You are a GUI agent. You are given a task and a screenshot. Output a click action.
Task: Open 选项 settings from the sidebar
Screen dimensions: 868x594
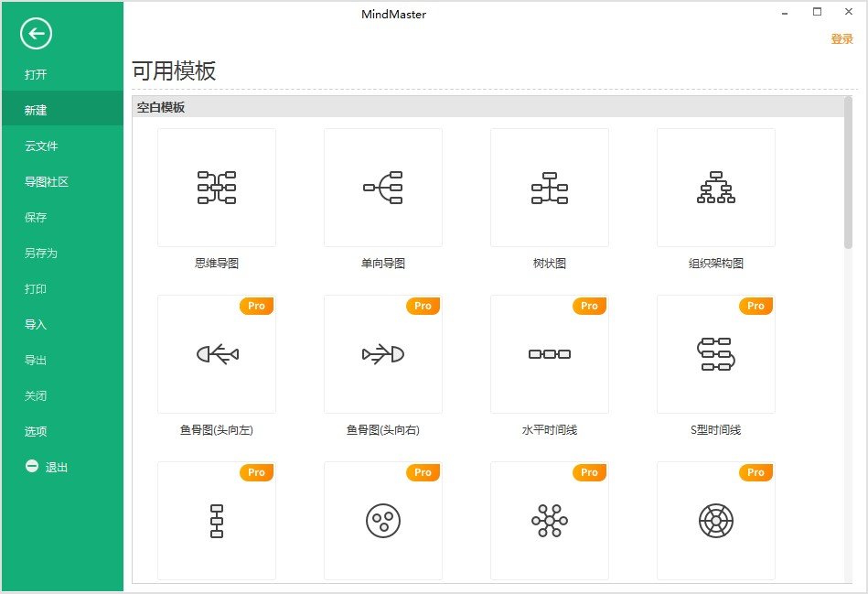coord(37,431)
